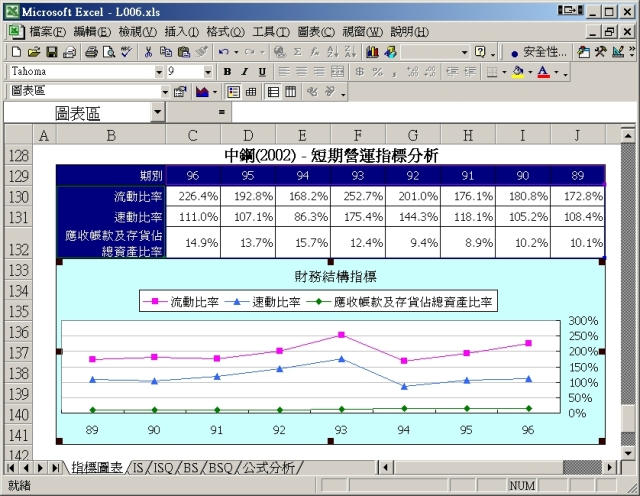Undo last action arrow
This screenshot has height=496, width=640.
click(223, 52)
